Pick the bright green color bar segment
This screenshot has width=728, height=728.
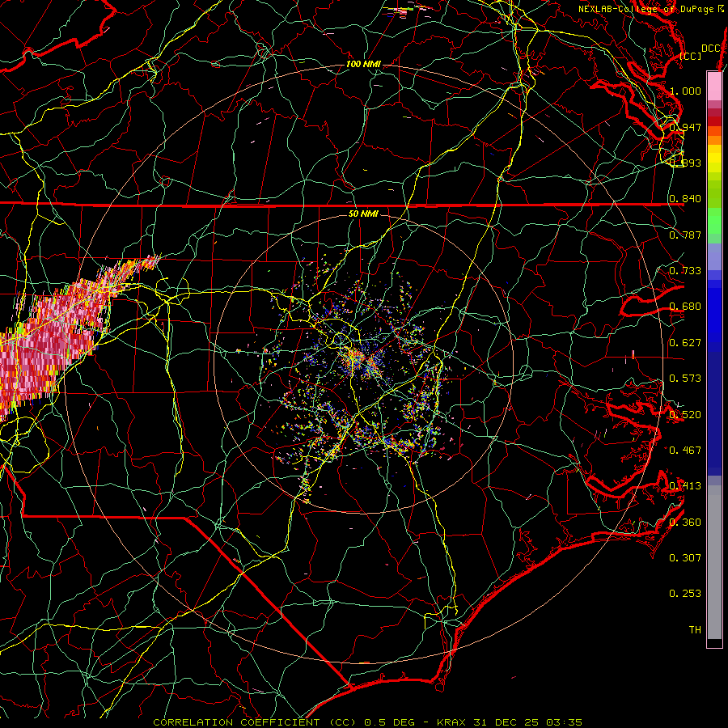click(714, 221)
